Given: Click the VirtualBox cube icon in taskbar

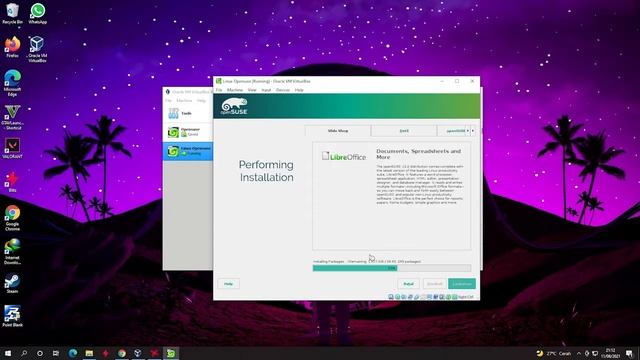Looking at the screenshot, I should click(x=138, y=353).
